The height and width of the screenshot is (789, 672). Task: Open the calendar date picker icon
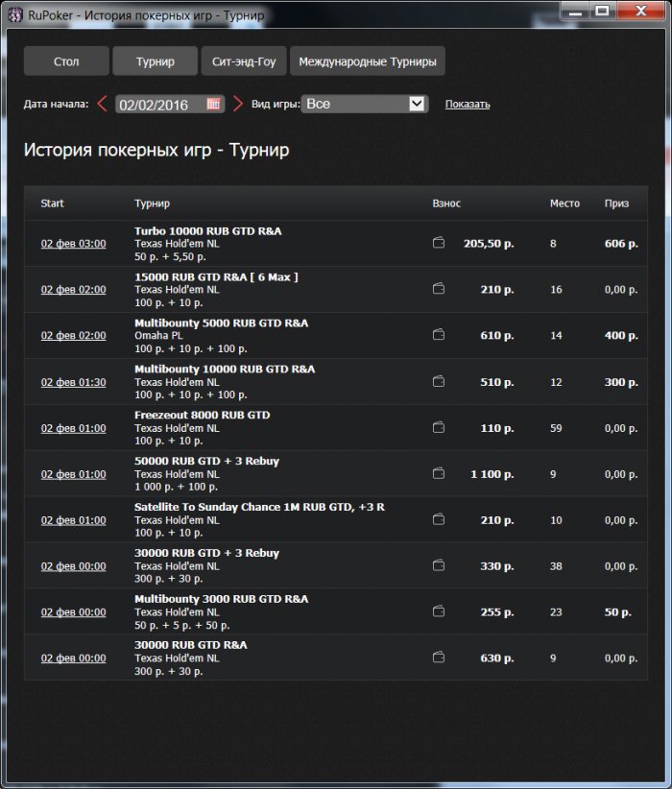[213, 104]
